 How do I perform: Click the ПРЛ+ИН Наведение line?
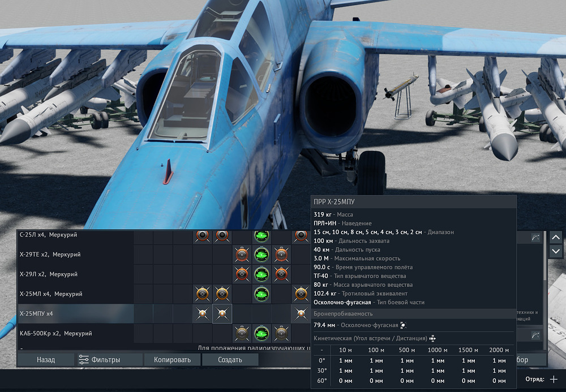click(x=342, y=223)
